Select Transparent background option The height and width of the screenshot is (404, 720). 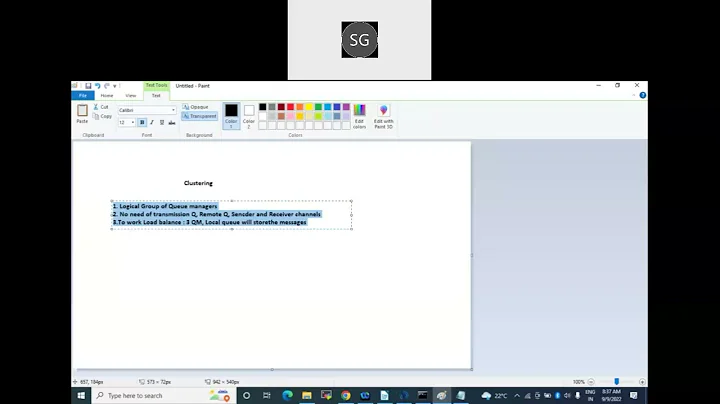[x=199, y=116]
